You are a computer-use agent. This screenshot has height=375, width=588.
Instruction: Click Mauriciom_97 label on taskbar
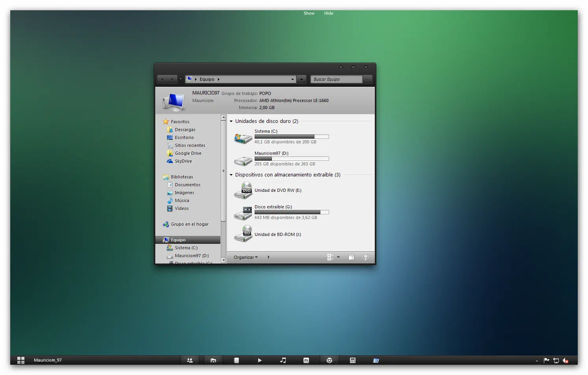(48, 360)
